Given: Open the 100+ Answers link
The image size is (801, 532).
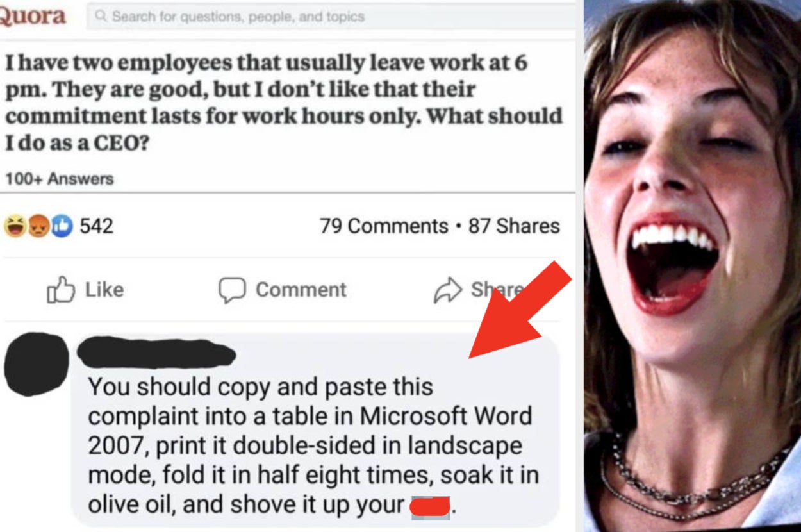Looking at the screenshot, I should click(x=60, y=179).
